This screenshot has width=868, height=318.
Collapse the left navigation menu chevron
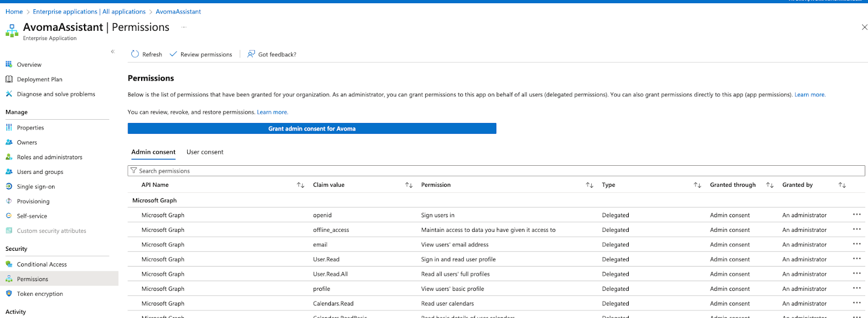pos(113,51)
